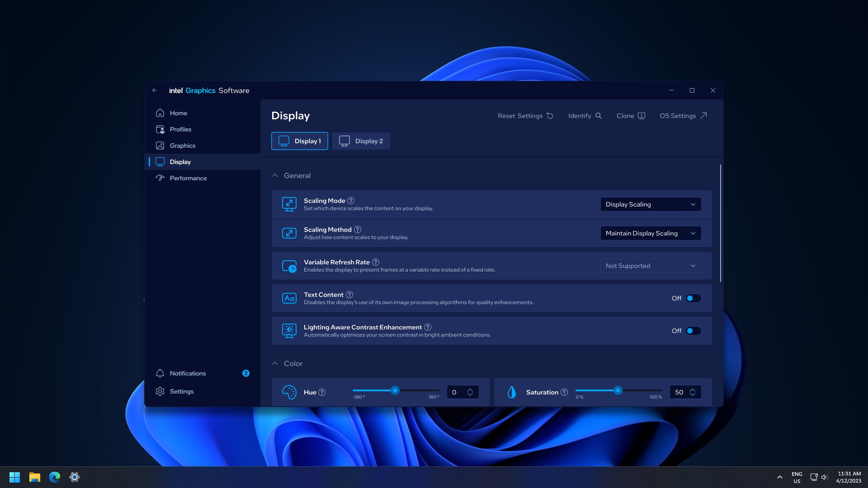
Task: Select the Profiles icon in sidebar
Action: 160,129
